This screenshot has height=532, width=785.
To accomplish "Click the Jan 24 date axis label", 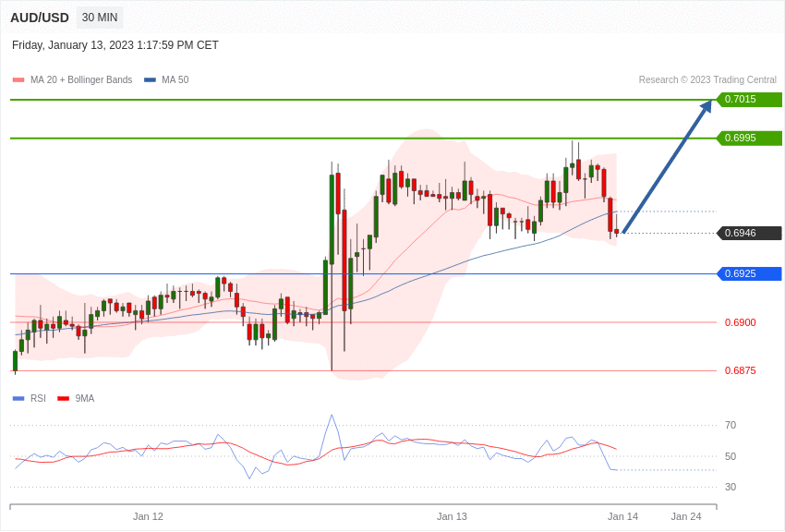I will [686, 516].
